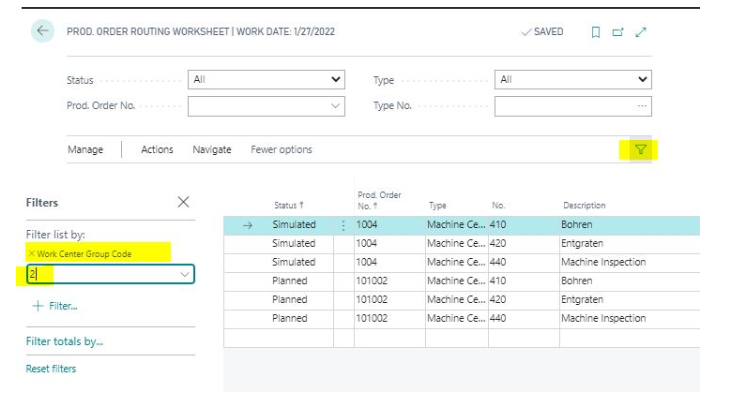Click Planned status in Entgraten row
Viewport: 738px width, 394px height.
click(x=289, y=300)
